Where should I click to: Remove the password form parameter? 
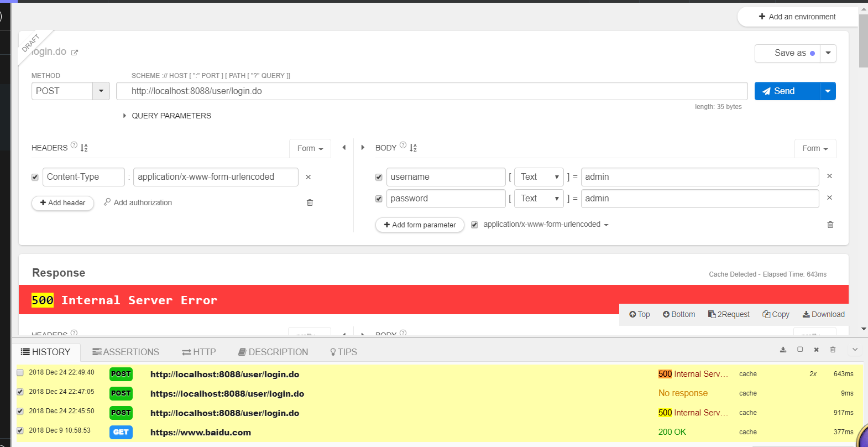point(829,197)
